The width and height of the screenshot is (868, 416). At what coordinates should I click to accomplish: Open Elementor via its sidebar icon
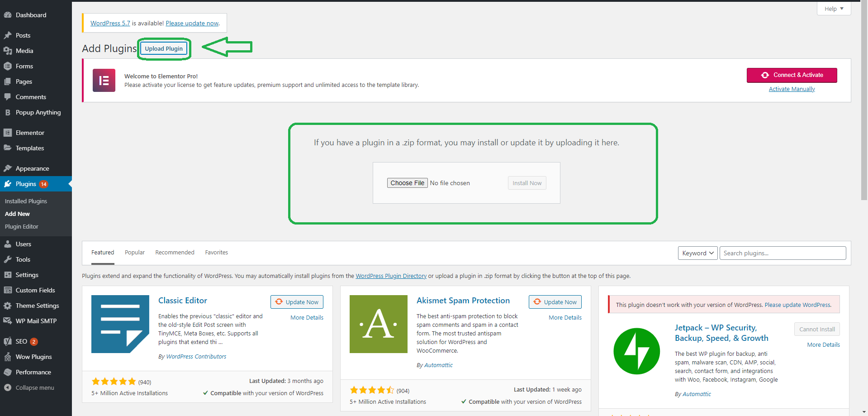pyautogui.click(x=8, y=133)
